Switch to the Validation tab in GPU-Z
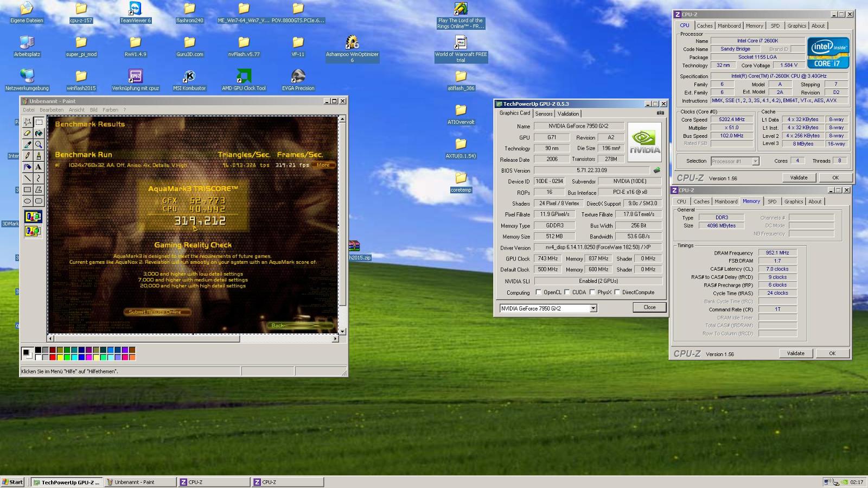Viewport: 868px width, 488px height. pos(568,113)
